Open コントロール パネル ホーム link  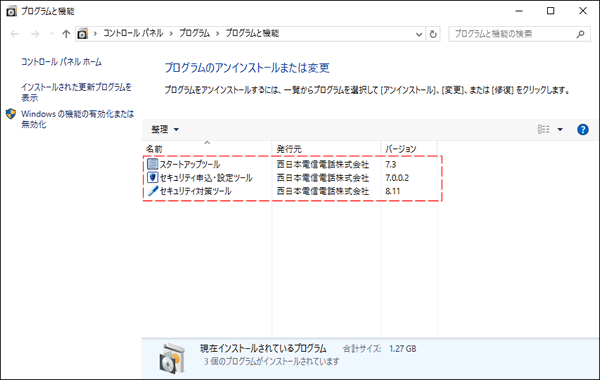coord(61,62)
